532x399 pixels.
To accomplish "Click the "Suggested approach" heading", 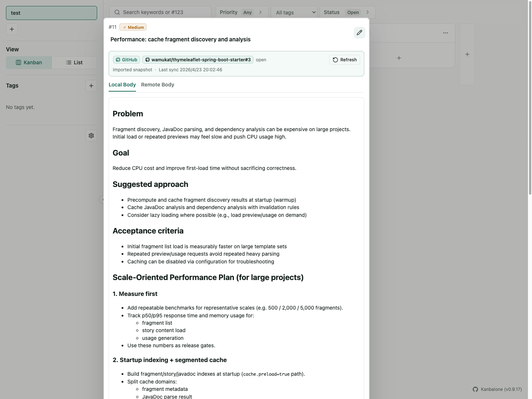I will 150,184.
